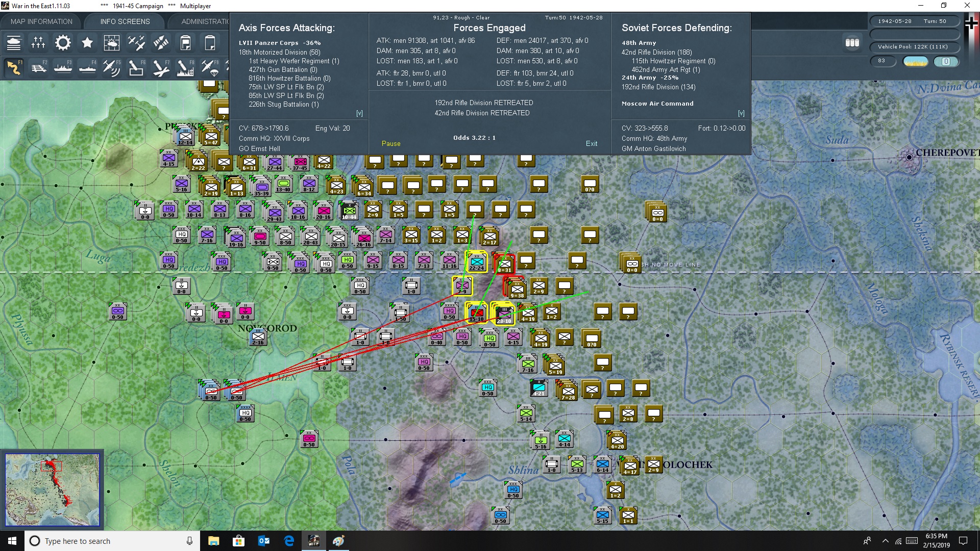Click the 0 snow level indicator

coord(946,61)
